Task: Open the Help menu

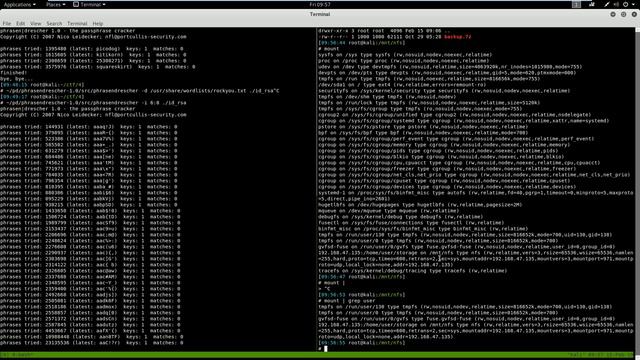Action: 98,24
